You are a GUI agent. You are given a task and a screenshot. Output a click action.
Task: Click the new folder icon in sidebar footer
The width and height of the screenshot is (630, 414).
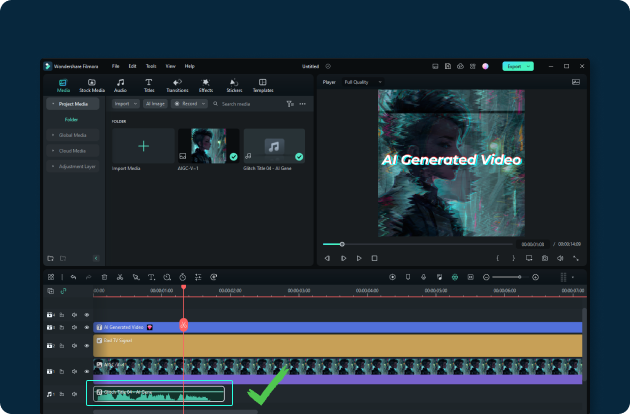coord(50,258)
